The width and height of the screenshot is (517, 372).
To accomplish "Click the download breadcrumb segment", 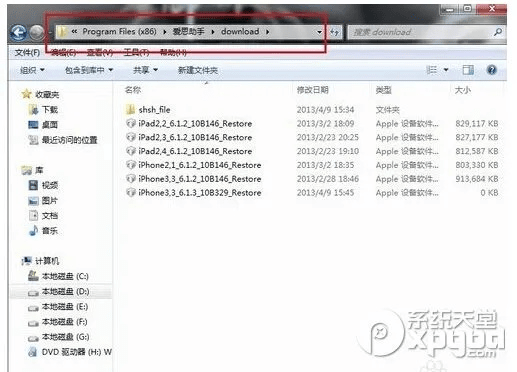I will click(240, 32).
